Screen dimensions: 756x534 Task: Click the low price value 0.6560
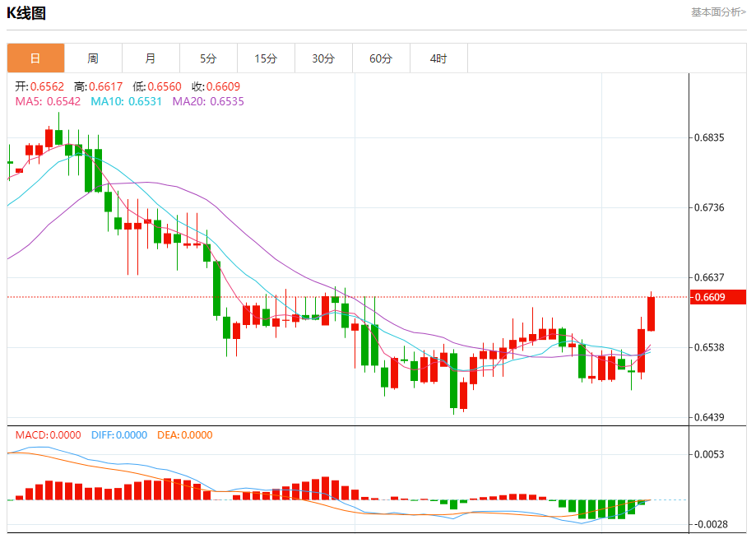[x=165, y=86]
